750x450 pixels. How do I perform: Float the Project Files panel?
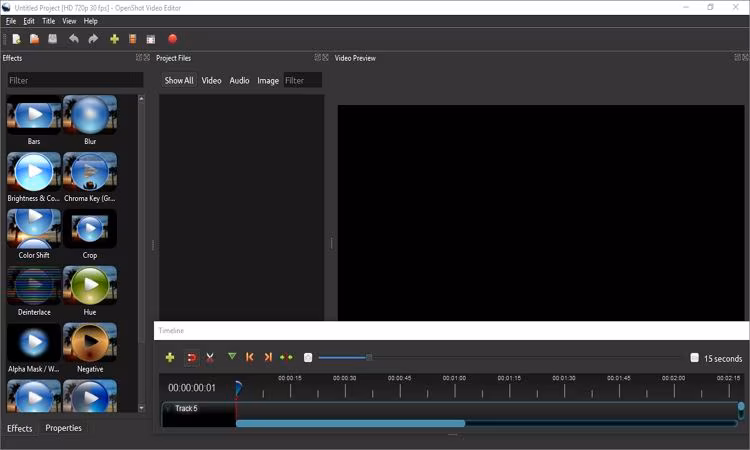317,57
